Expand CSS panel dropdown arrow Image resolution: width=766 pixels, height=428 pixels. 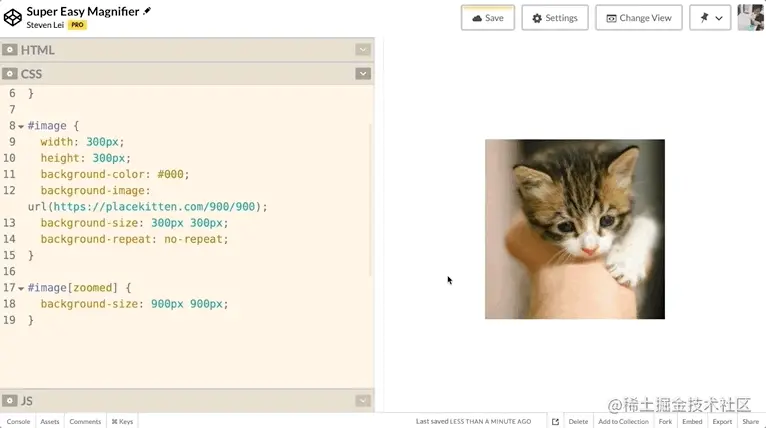pyautogui.click(x=363, y=74)
